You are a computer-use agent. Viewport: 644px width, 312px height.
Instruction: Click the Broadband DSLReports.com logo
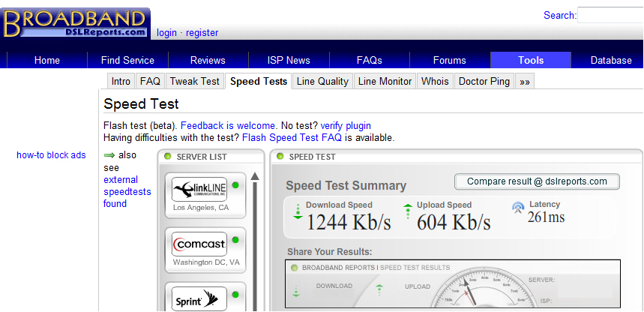pos(76,23)
